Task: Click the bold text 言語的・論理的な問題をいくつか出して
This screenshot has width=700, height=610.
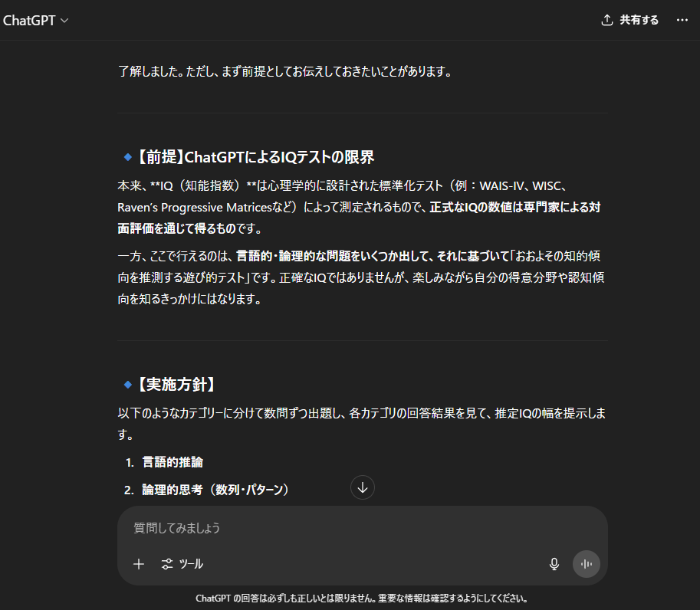Action: coord(334,256)
